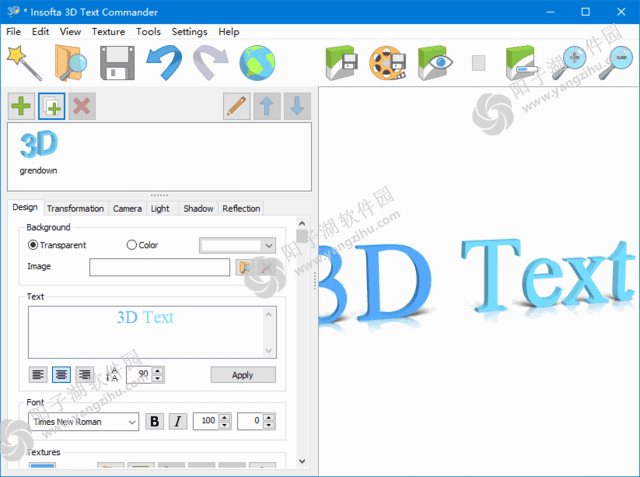Open the Settings menu

click(189, 32)
